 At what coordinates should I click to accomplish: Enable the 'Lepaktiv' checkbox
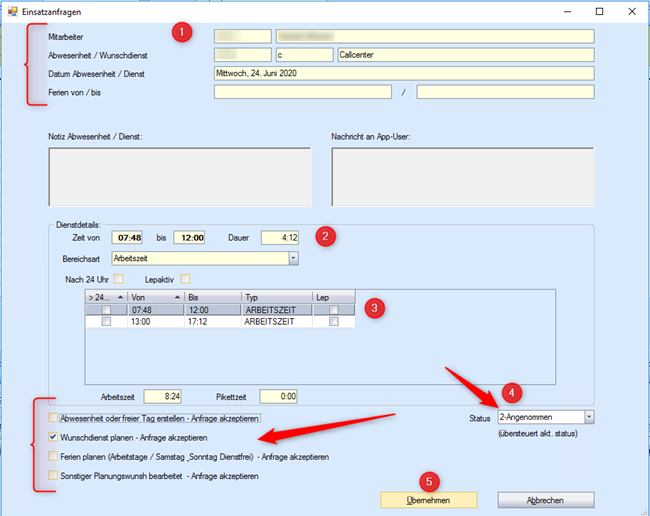185,277
